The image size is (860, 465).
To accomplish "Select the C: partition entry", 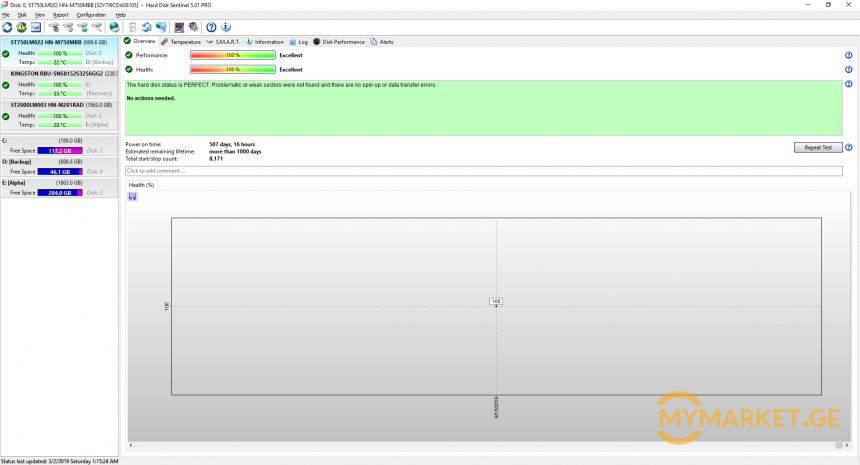I will pos(59,146).
